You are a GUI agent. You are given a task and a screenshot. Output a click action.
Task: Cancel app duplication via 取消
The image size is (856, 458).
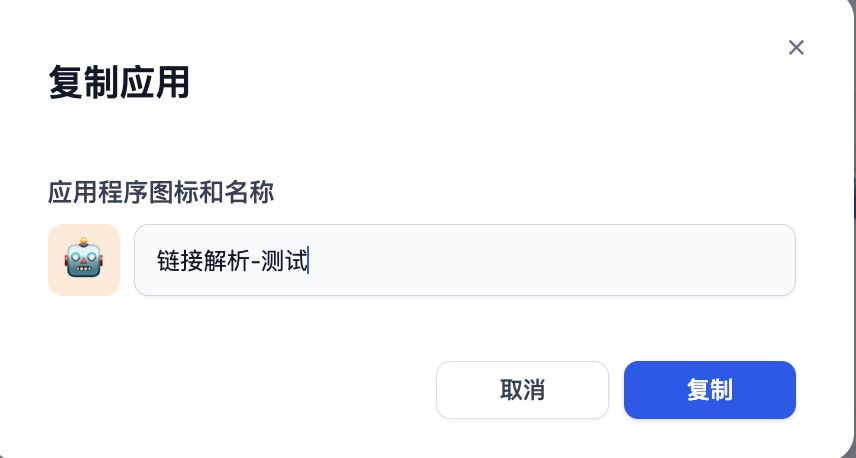point(522,390)
